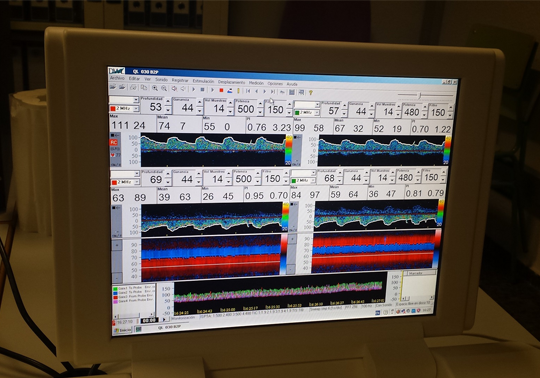Click the red FC button beside first spectrum
Image resolution: width=540 pixels, height=378 pixels.
point(113,142)
